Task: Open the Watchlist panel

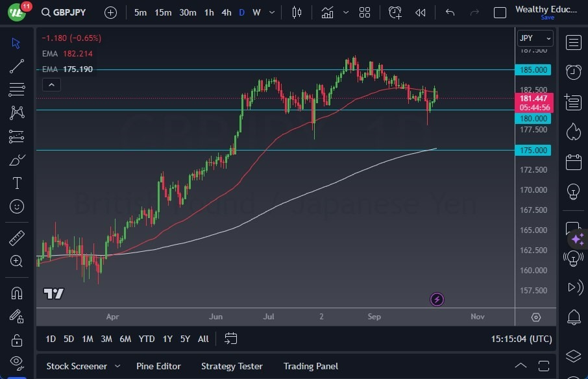Action: (x=574, y=42)
